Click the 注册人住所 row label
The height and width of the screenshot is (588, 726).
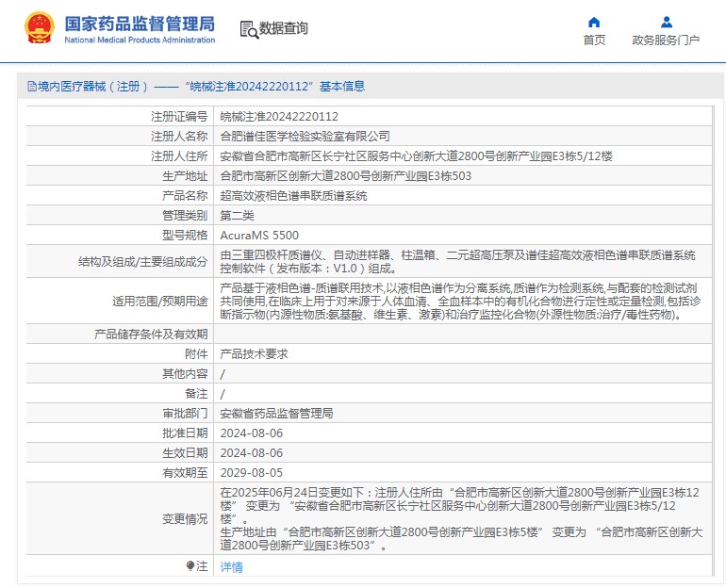coord(179,156)
